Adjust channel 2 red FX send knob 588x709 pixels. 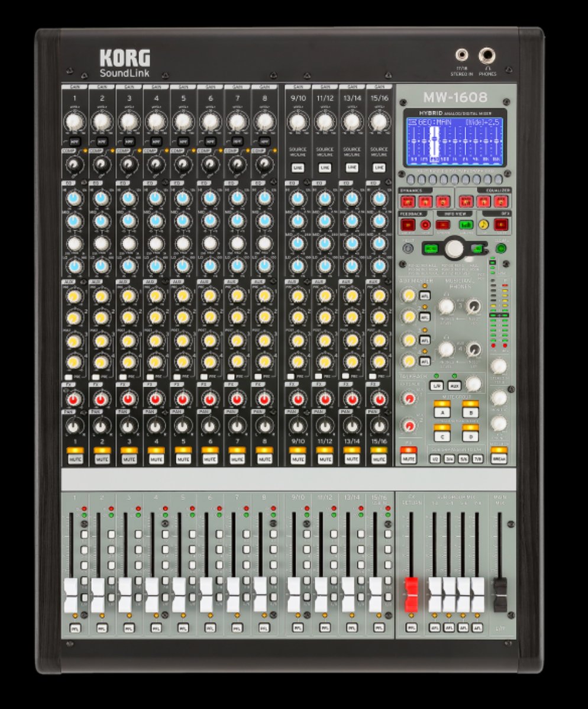(x=101, y=399)
